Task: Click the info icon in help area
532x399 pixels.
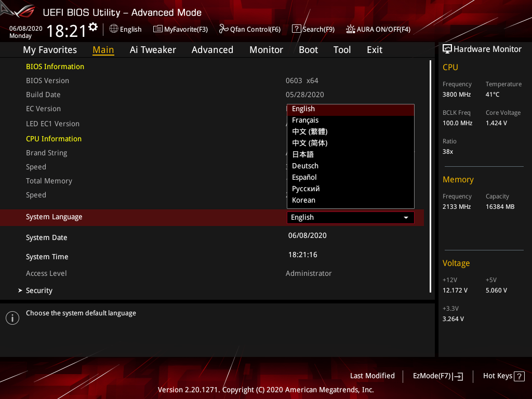Action: click(12, 318)
